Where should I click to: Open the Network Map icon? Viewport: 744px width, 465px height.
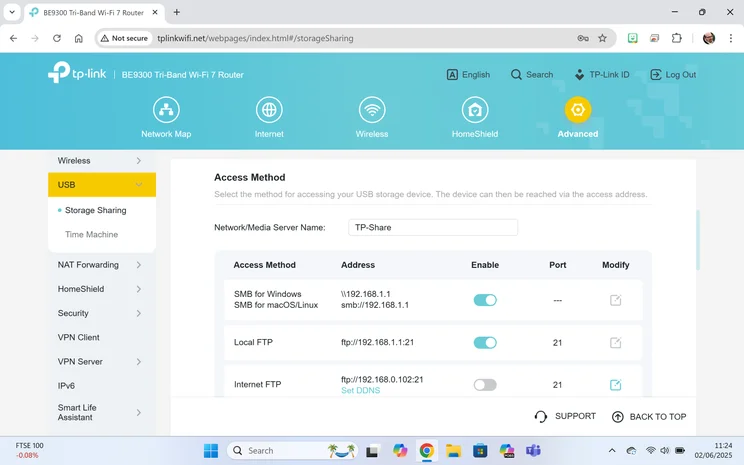(x=166, y=110)
